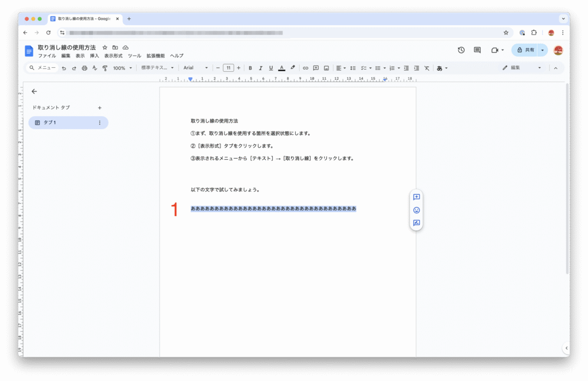Open タブ 1 options three dots
Image resolution: width=588 pixels, height=381 pixels.
[x=99, y=123]
